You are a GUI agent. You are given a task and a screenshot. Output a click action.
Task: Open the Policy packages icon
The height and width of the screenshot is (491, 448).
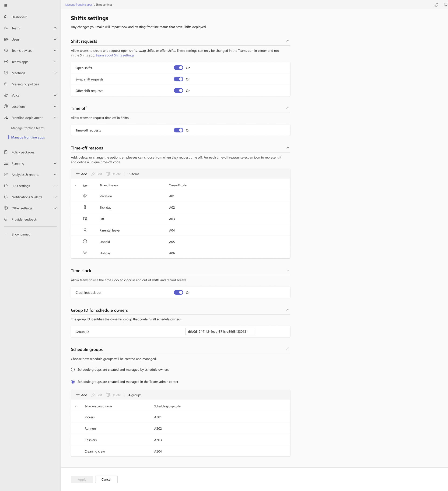[x=6, y=152]
